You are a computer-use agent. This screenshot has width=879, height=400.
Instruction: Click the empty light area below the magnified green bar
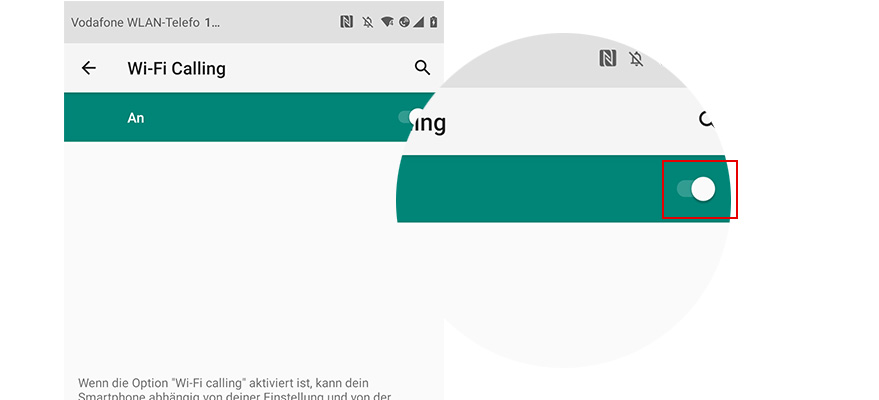click(x=563, y=291)
